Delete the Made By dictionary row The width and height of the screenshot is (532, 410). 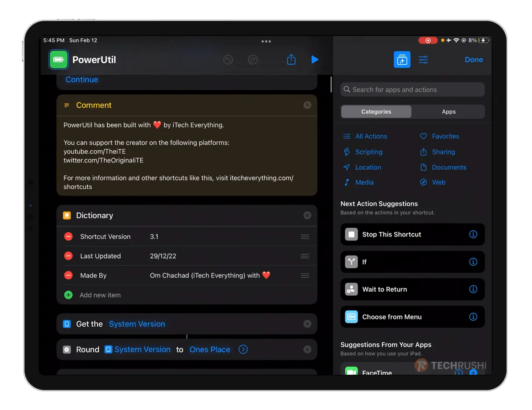pyautogui.click(x=68, y=275)
